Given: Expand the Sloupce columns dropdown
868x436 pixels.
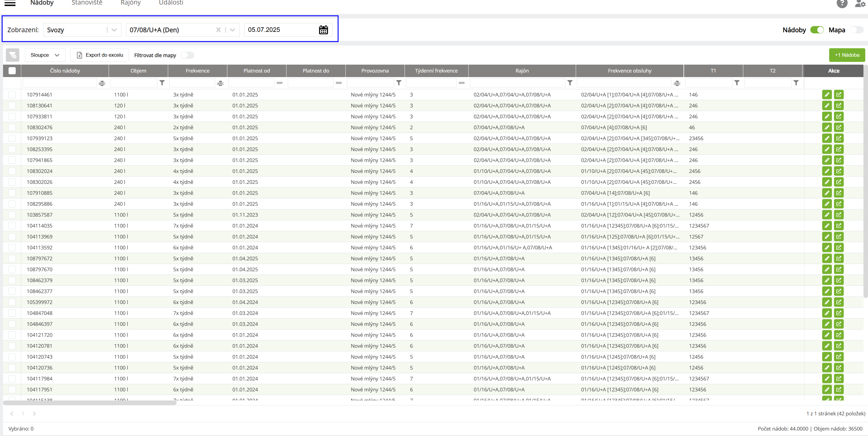Looking at the screenshot, I should [x=45, y=55].
